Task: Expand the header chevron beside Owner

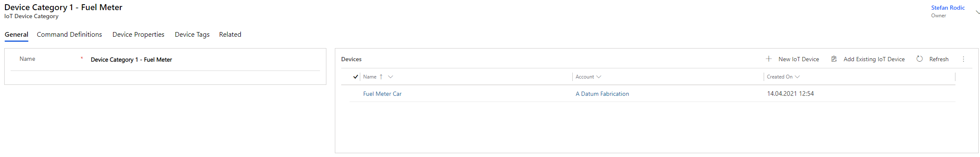Action: point(977,12)
